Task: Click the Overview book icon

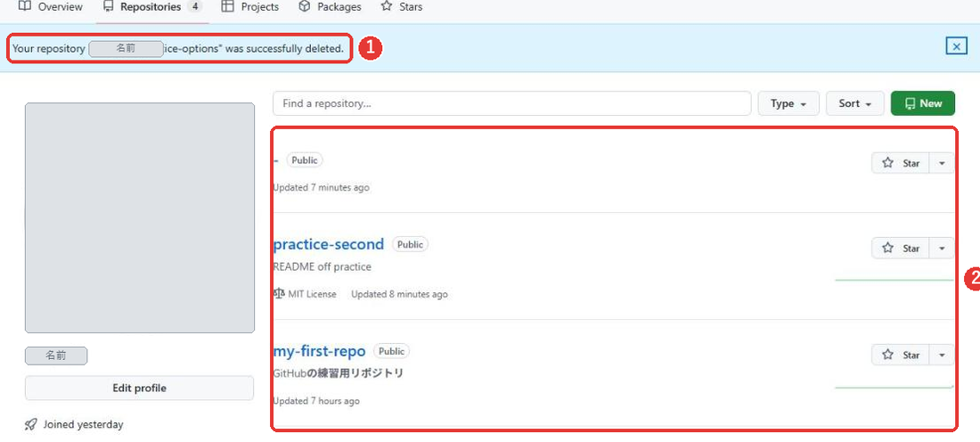Action: (25, 6)
